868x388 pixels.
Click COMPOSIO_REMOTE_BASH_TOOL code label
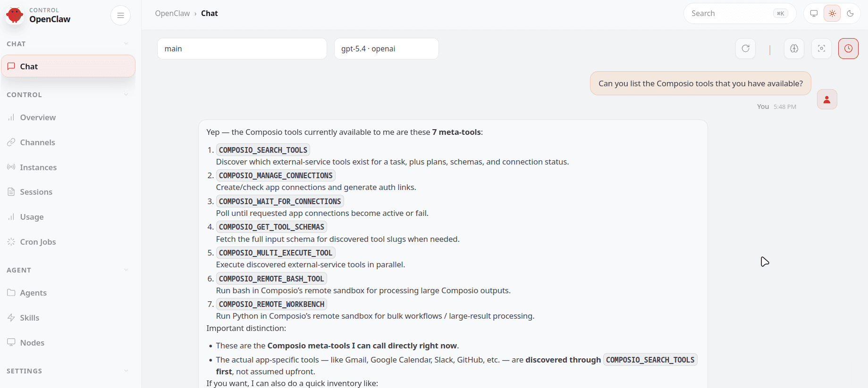coord(271,279)
